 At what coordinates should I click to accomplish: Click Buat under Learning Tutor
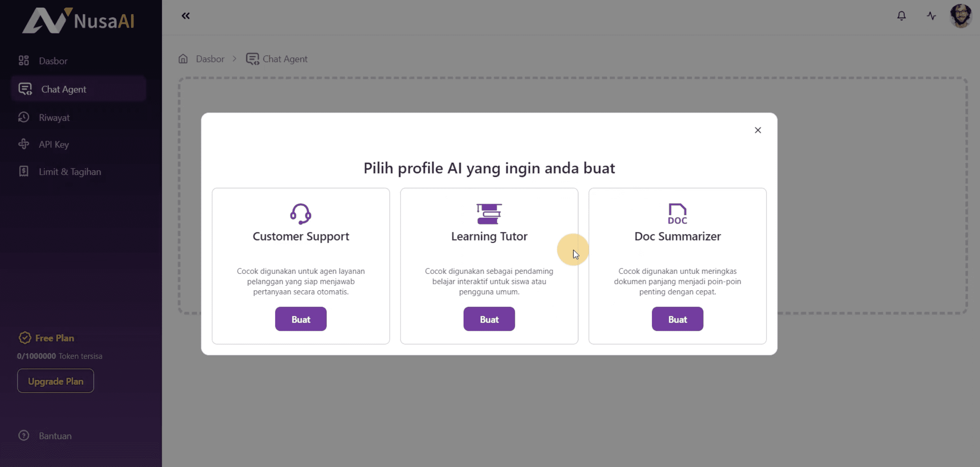pos(489,319)
